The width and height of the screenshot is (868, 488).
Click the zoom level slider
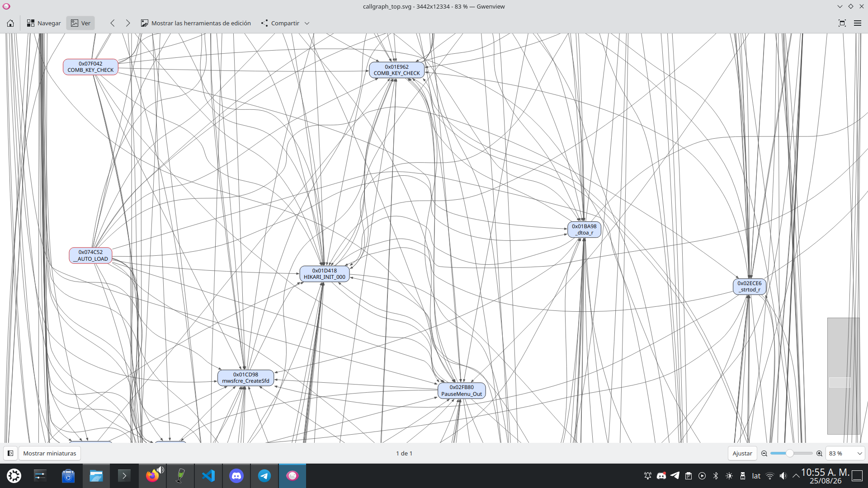(792, 453)
